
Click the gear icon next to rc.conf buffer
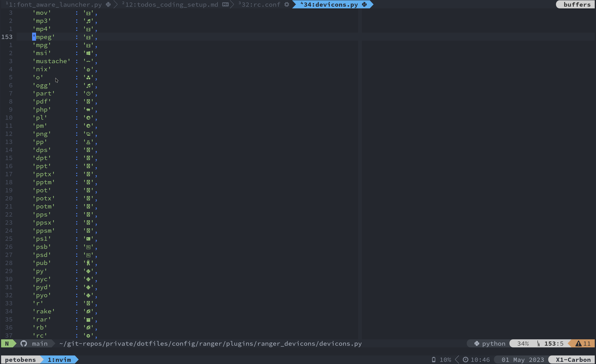287,4
